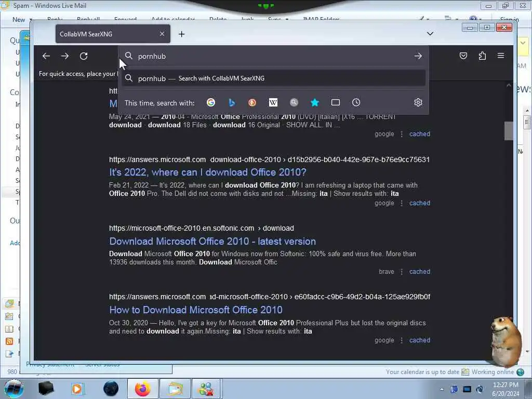Click the Working online status in Live Mail
Viewport: 532px width, 399px height.
[x=493, y=372]
